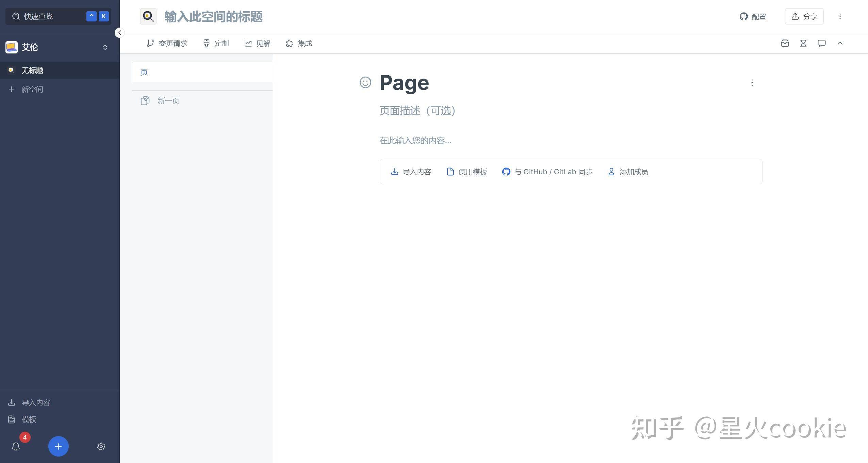The height and width of the screenshot is (463, 868).
Task: Open history hourglass icon
Action: [x=803, y=43]
